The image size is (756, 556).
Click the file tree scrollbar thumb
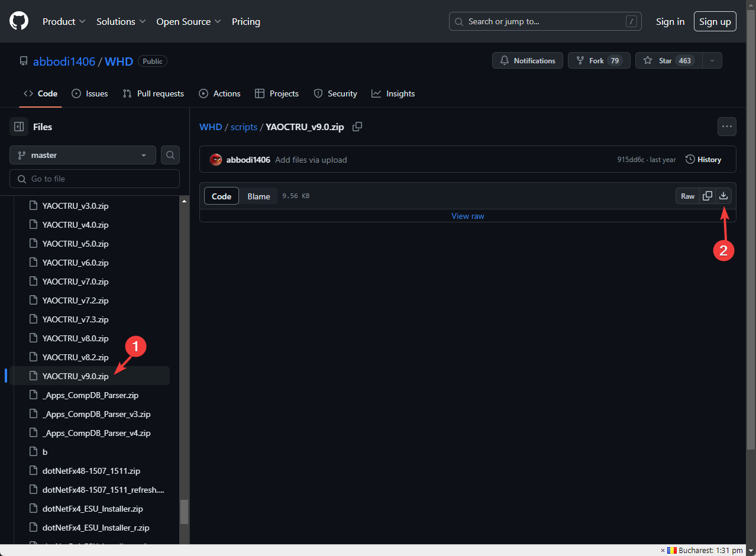pyautogui.click(x=184, y=512)
